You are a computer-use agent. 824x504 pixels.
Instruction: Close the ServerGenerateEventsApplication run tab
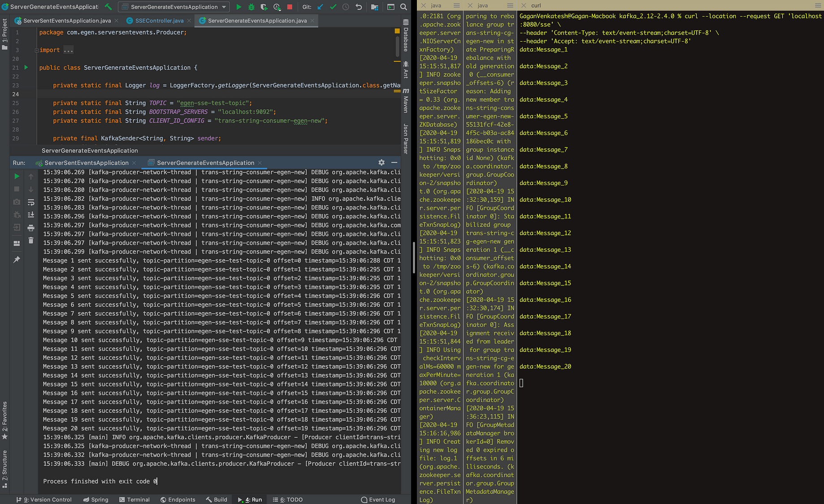point(260,163)
